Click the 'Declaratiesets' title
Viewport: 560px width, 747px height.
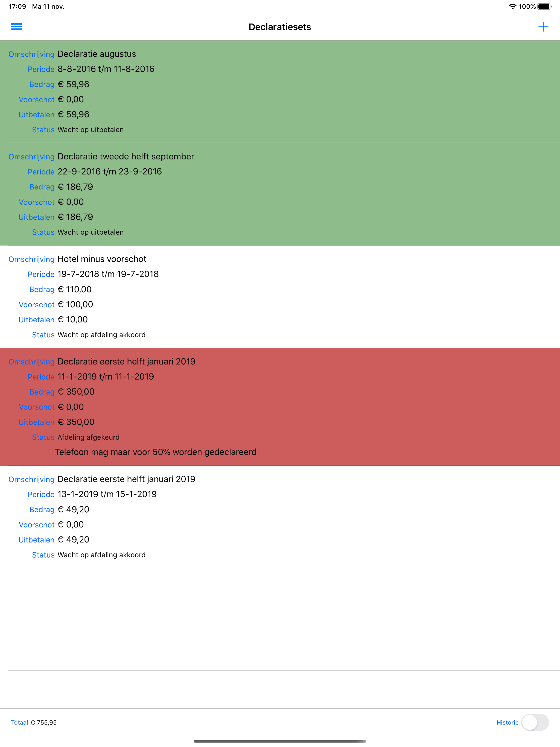coord(280,27)
